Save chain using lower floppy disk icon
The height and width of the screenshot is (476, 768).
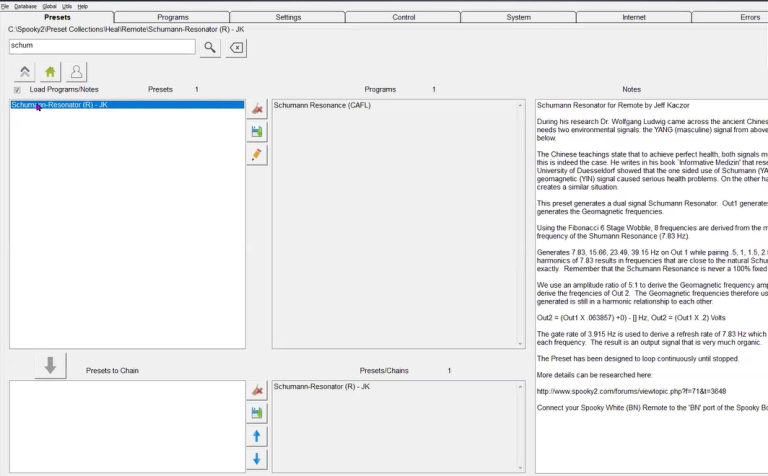(257, 413)
